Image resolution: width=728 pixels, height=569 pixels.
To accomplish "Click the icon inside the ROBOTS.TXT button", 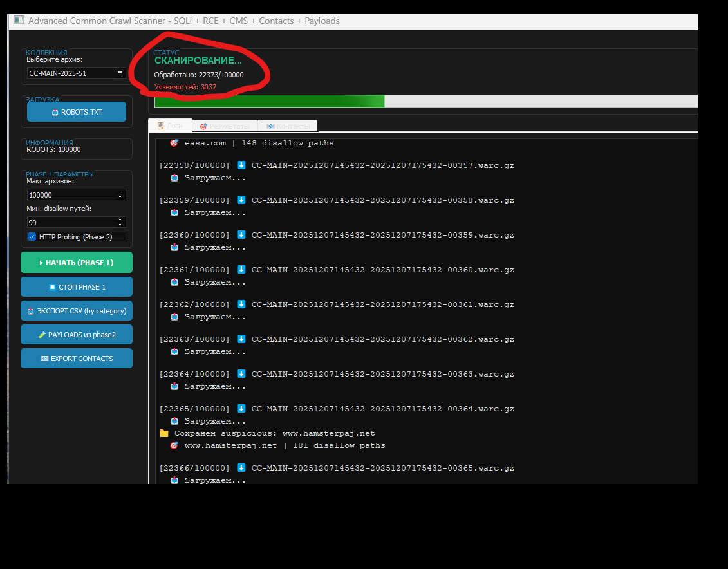I will click(55, 112).
